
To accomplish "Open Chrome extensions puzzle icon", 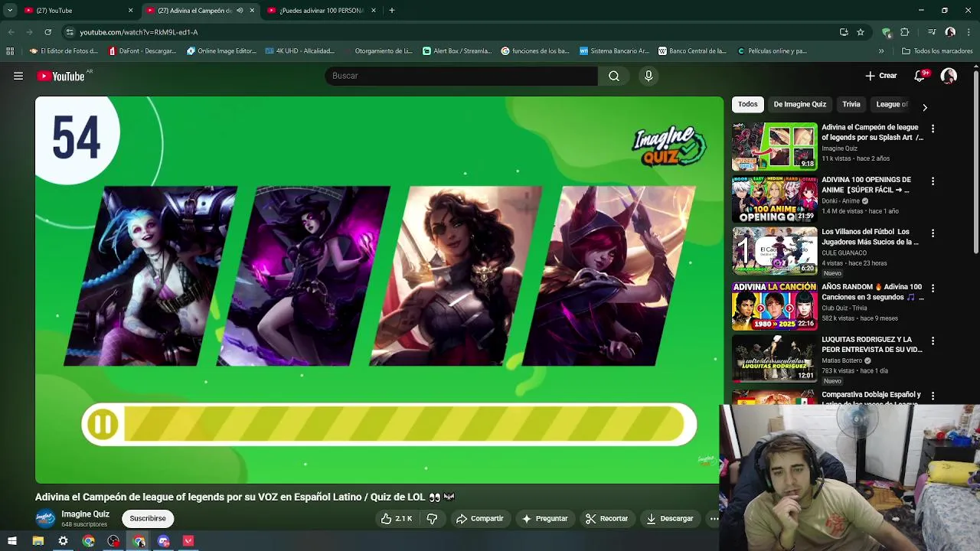I will click(904, 32).
